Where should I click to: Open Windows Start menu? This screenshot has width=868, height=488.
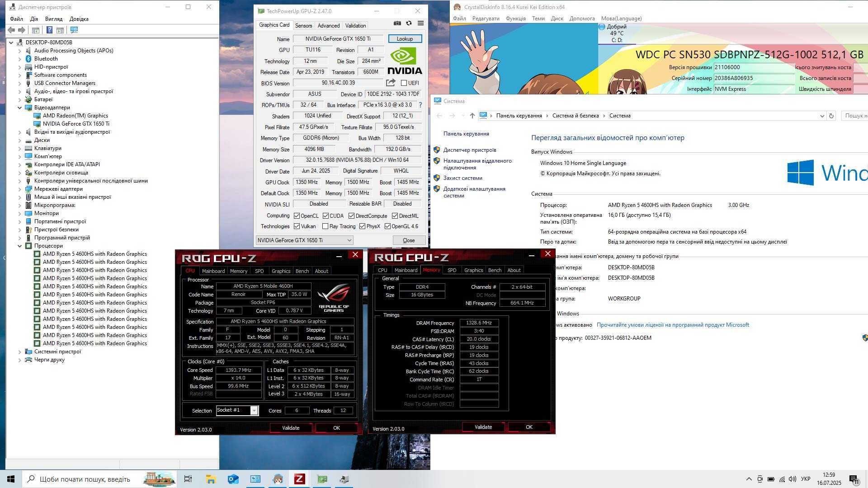[11, 479]
